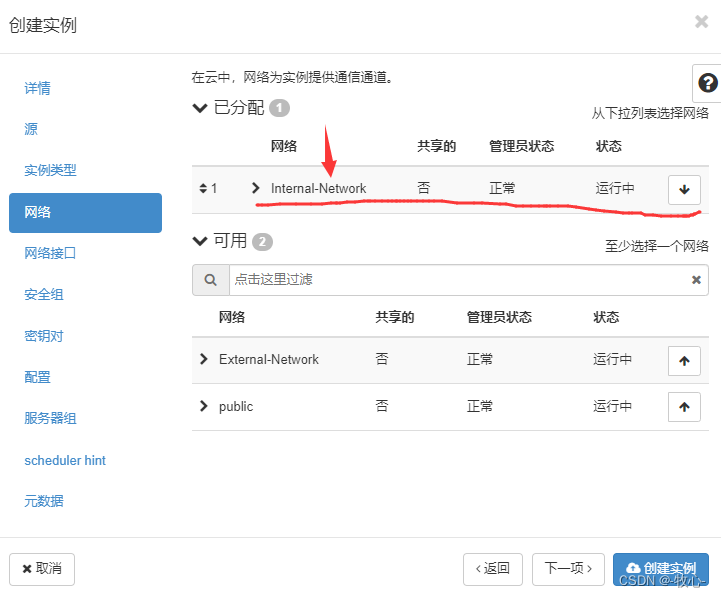721x597 pixels.
Task: Click the 可用 count badge 2
Action: (x=263, y=241)
